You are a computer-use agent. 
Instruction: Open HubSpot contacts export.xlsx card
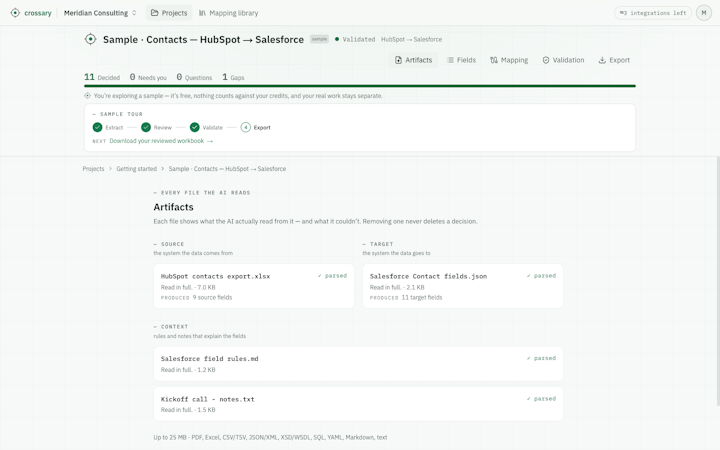click(254, 286)
